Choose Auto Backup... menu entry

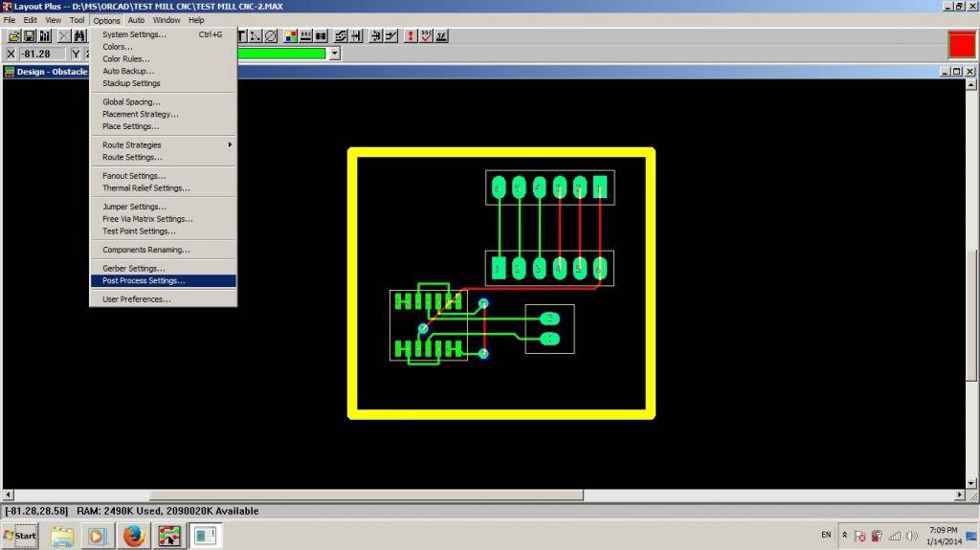point(163,71)
